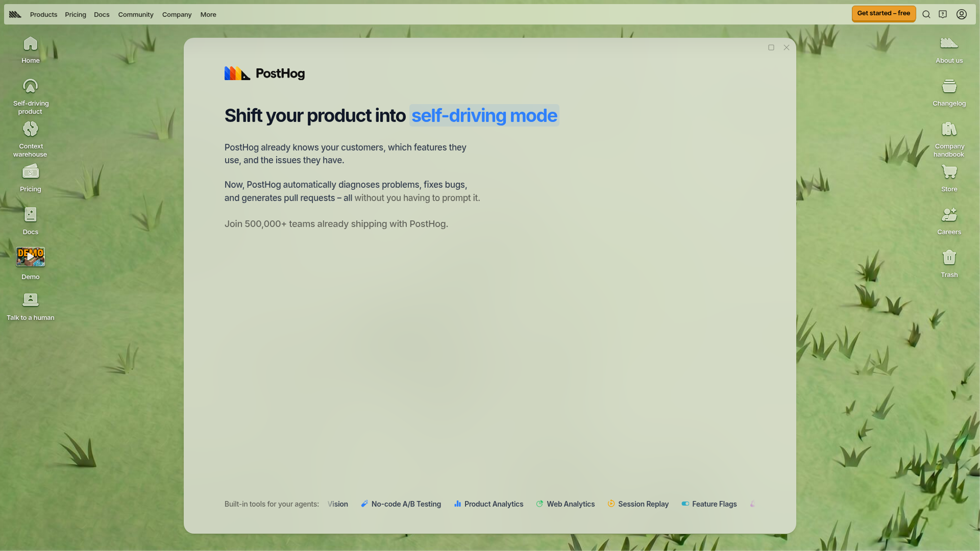The image size is (980, 551).
Task: Click the Product Analytics link
Action: (x=488, y=504)
